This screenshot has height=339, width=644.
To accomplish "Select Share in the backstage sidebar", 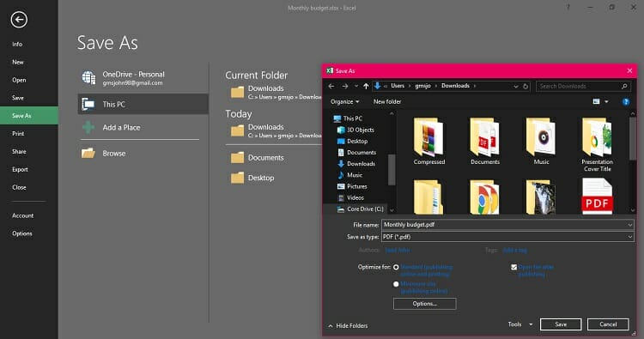I will pyautogui.click(x=19, y=151).
